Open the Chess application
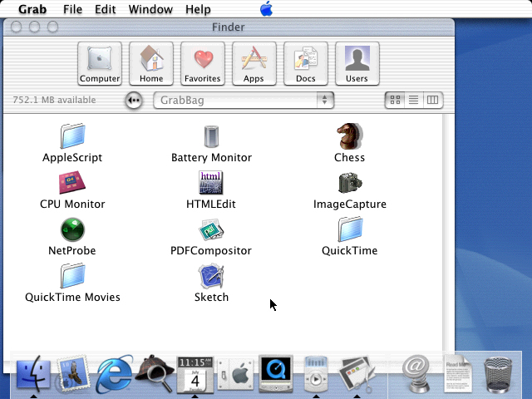Viewport: 532px width, 399px height. coord(349,136)
